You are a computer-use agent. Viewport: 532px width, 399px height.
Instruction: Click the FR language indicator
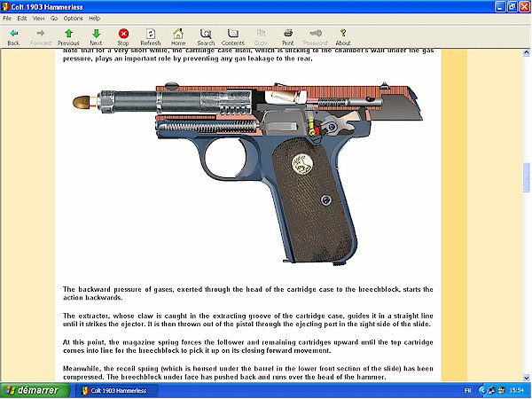tap(467, 390)
